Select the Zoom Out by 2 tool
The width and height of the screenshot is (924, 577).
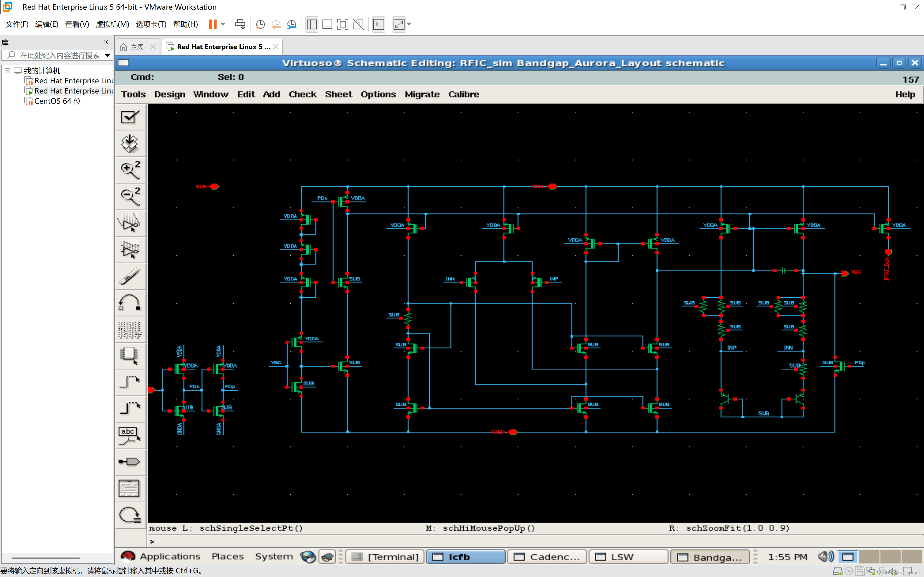coord(130,197)
